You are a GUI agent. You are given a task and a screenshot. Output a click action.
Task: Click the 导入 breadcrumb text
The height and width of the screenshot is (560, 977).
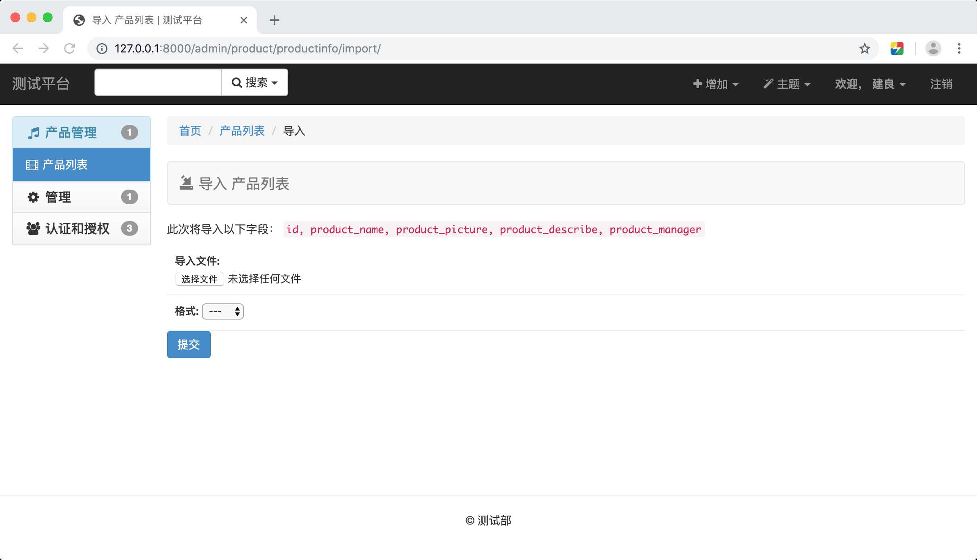click(x=294, y=131)
